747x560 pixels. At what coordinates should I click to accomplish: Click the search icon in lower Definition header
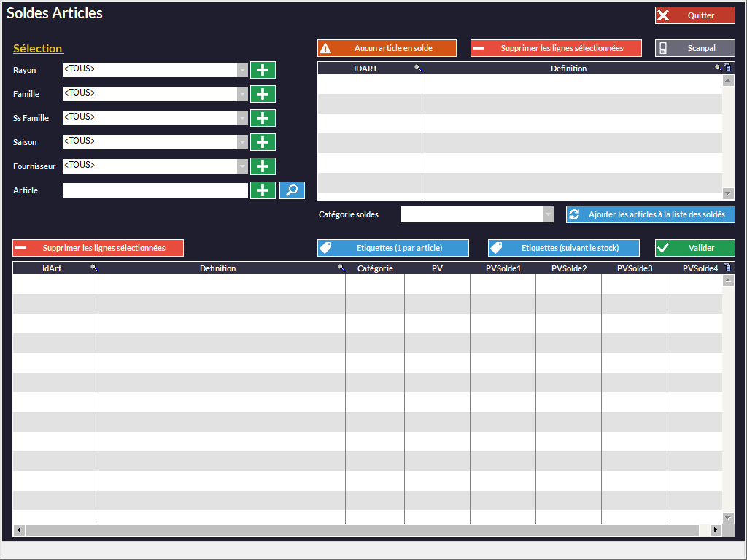(x=341, y=268)
